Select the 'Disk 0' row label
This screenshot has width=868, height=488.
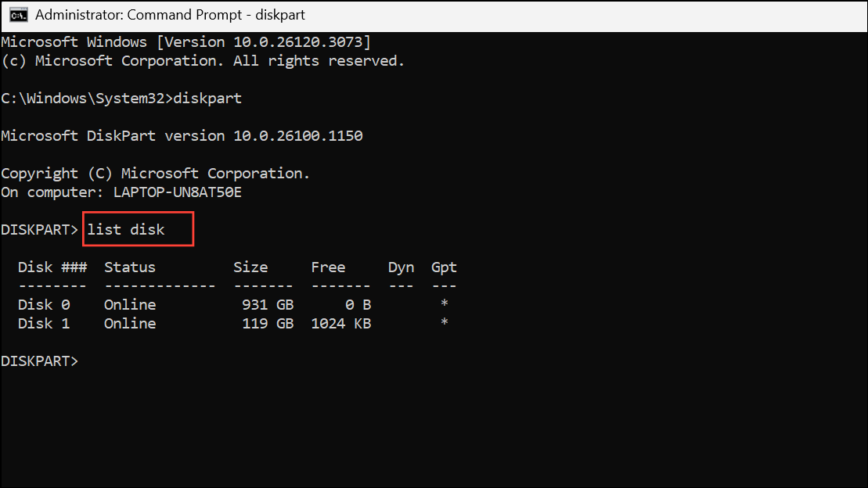pos(45,305)
